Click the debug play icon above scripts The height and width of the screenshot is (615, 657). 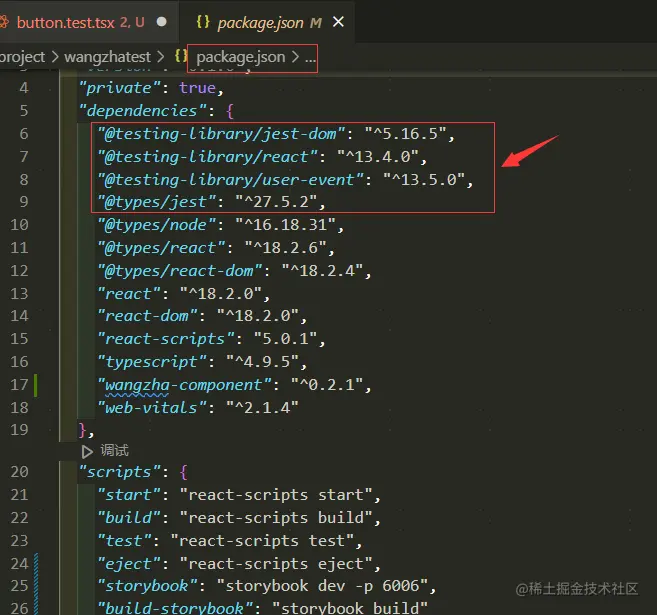pos(87,452)
